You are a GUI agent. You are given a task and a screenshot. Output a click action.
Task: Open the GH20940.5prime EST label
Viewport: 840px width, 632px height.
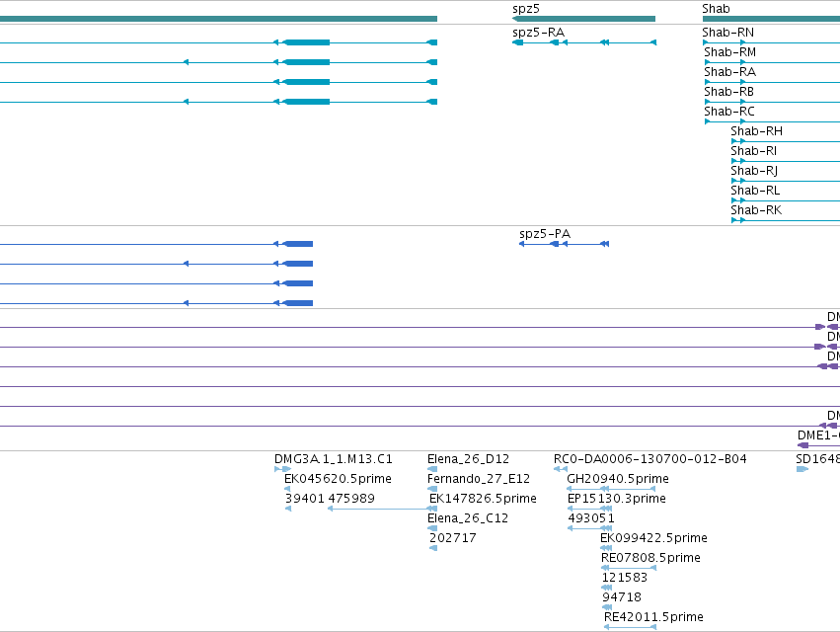[x=618, y=479]
